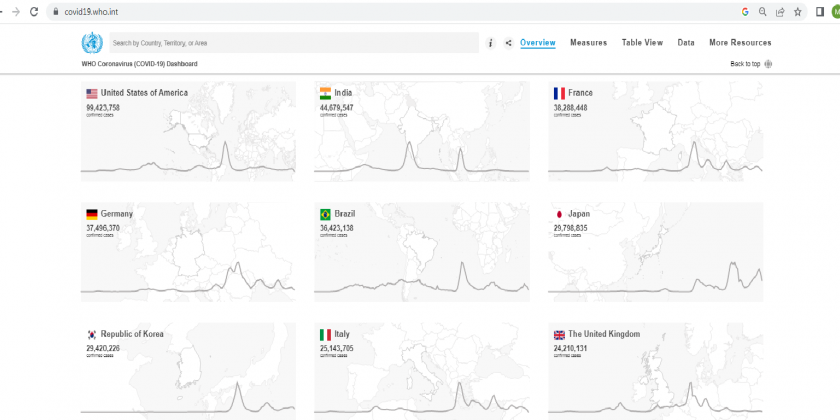This screenshot has width=840, height=420.
Task: Open the browser zoom magnifier icon
Action: pos(762,12)
